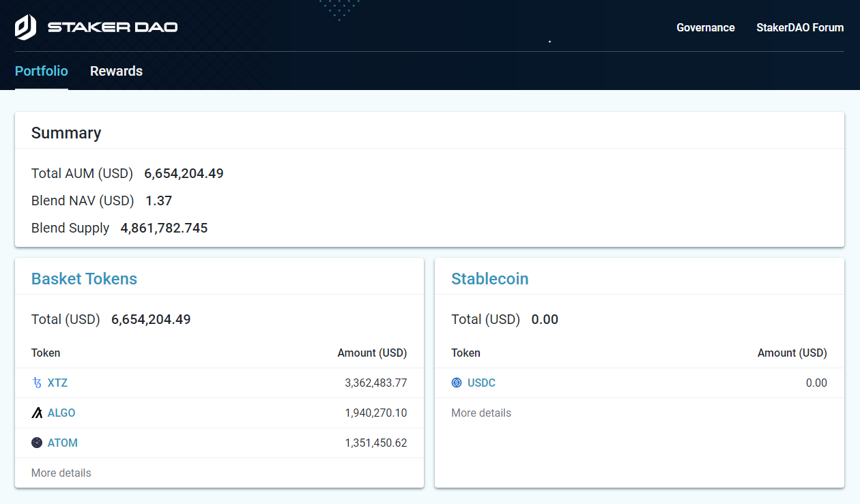The width and height of the screenshot is (860, 504).
Task: Click the Stablecoin heading
Action: tap(490, 279)
